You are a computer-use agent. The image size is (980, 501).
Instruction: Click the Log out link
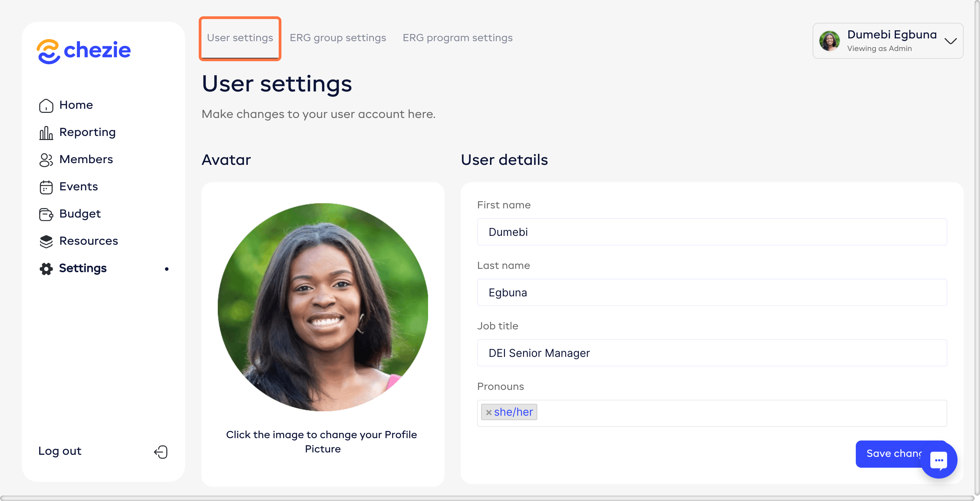(x=60, y=451)
